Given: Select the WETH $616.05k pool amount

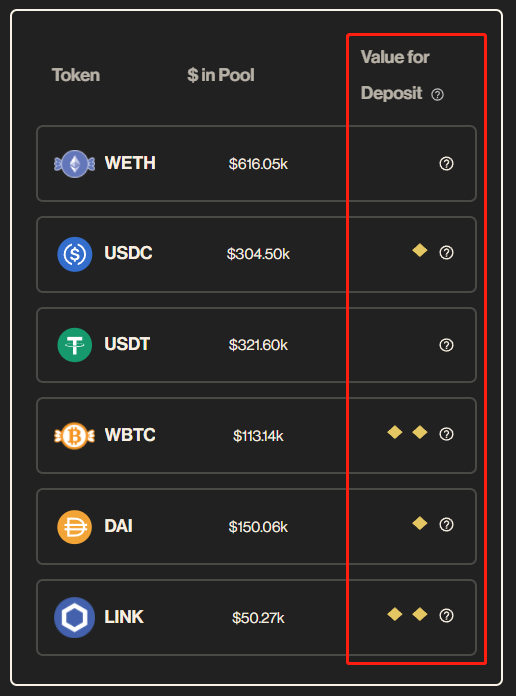Looking at the screenshot, I should click(258, 164).
